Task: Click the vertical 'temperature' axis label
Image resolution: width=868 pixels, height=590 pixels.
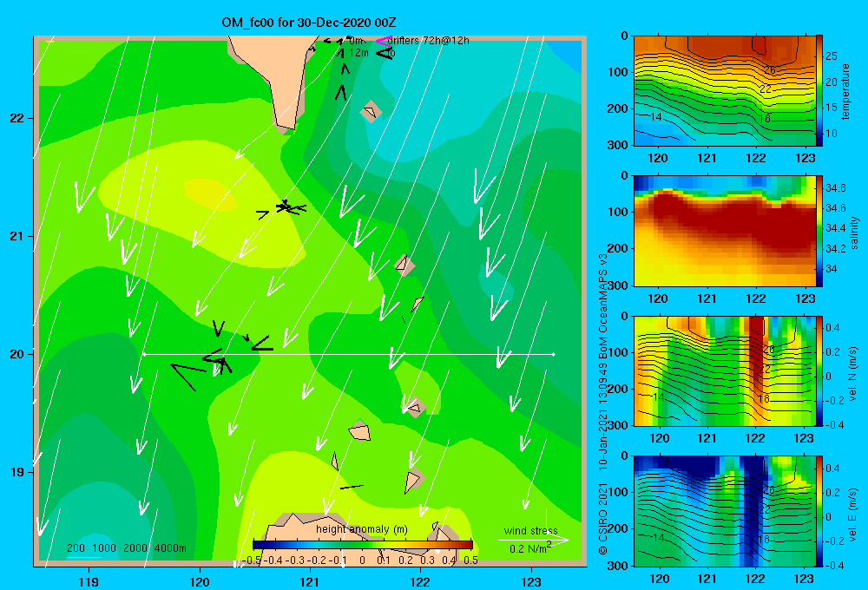Action: click(x=845, y=91)
